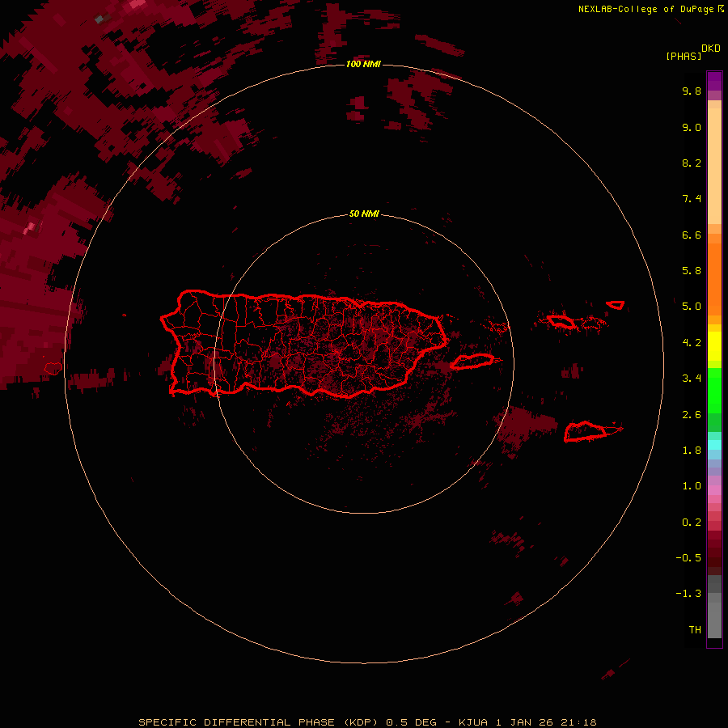Click the [PHAS] legend unit label

[x=684, y=56]
